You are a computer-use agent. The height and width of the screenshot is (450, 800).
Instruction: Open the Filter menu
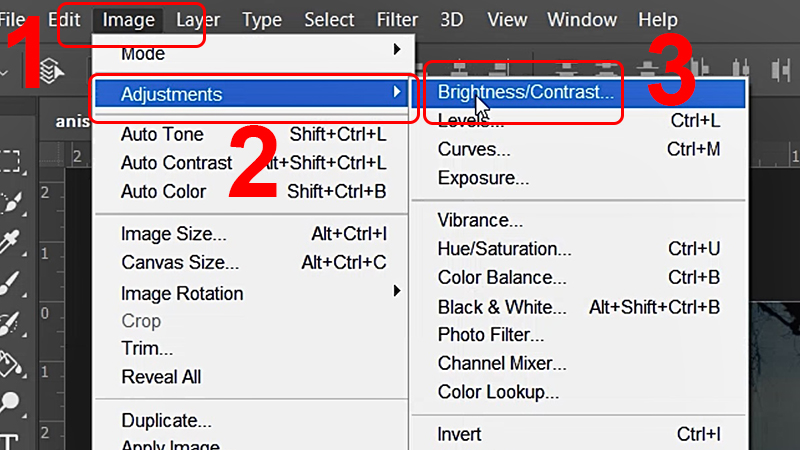pos(397,20)
